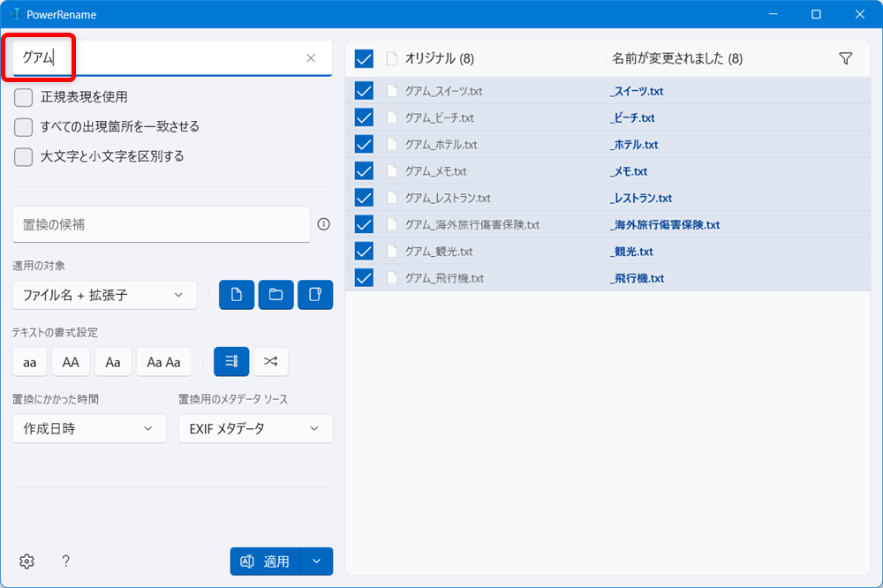Open the results filter icon

click(845, 57)
